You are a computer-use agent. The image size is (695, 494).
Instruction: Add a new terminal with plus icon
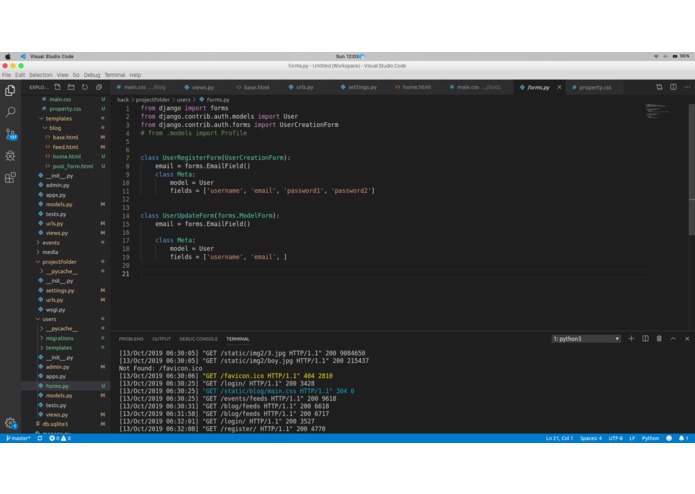point(631,338)
